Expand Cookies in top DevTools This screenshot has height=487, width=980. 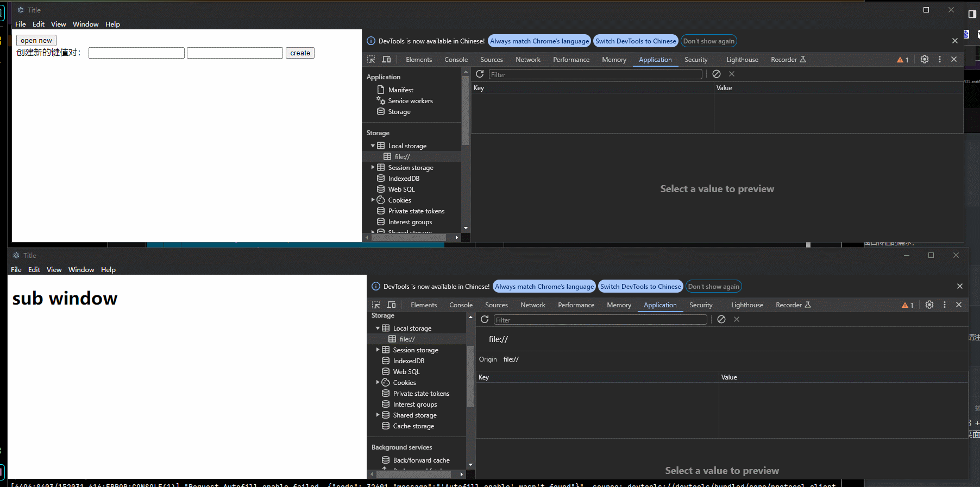[373, 200]
